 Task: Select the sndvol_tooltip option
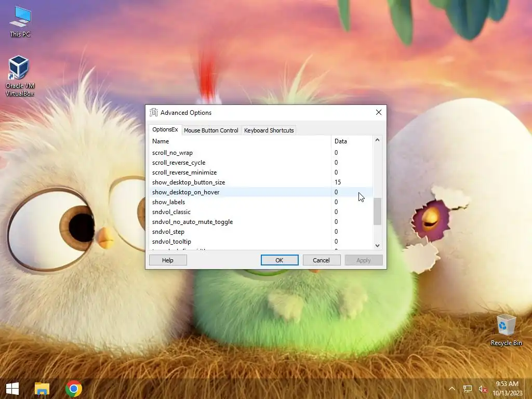click(x=261, y=241)
